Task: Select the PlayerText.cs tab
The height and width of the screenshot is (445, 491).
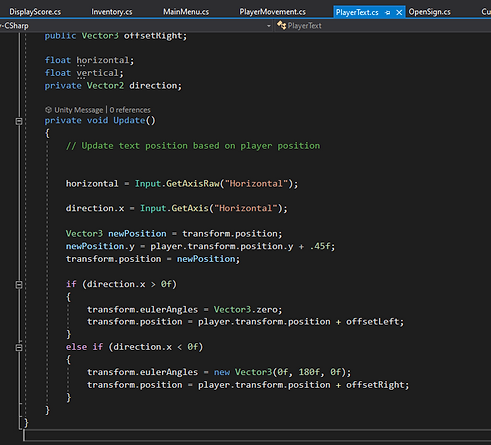Action: point(357,12)
